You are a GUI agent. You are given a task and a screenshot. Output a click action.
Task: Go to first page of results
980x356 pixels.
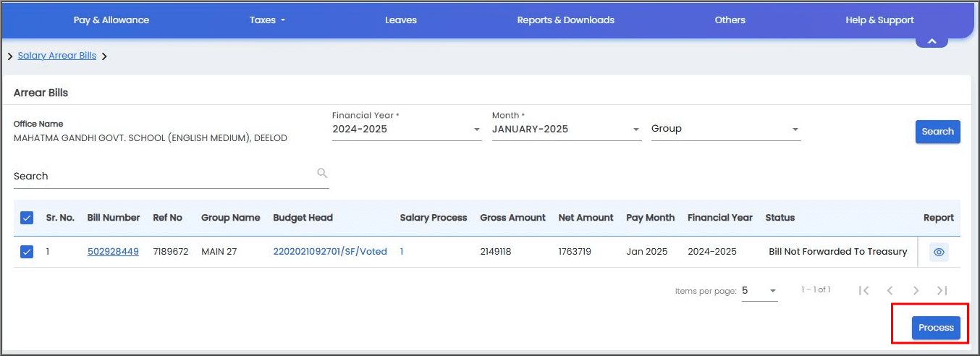[863, 290]
